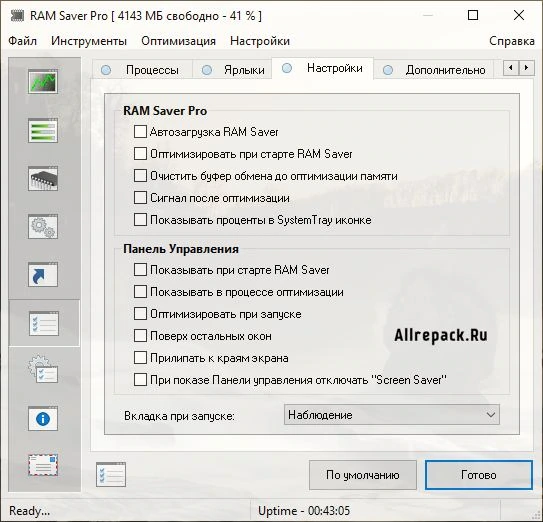This screenshot has height=522, width=543.
Task: Click the Готово button
Action: coord(479,475)
